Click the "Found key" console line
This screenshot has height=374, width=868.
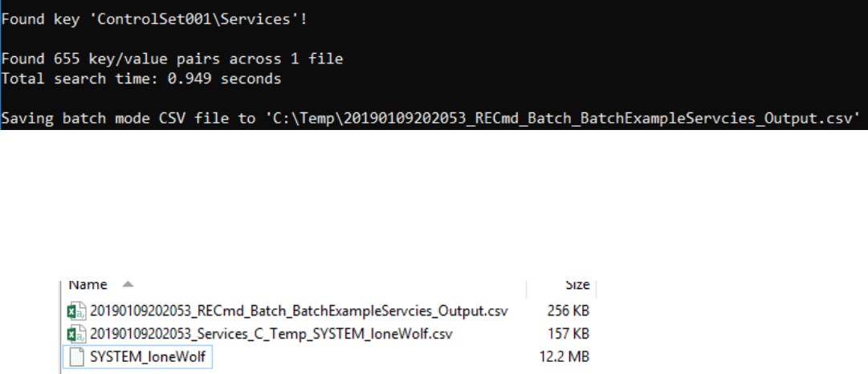tap(154, 18)
